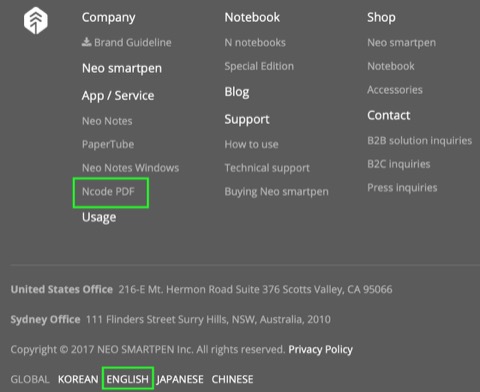
Task: Switch site language to ENGLISH
Action: pos(127,379)
